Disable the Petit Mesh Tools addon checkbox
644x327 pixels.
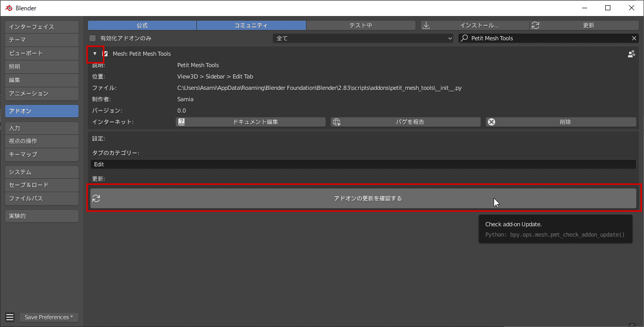[x=105, y=54]
